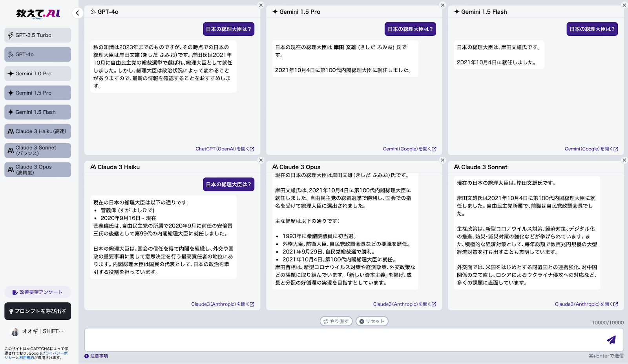The width and height of the screenshot is (628, 364).
Task: Click the sparkle icon in GPT-4o panel header
Action: tap(93, 12)
